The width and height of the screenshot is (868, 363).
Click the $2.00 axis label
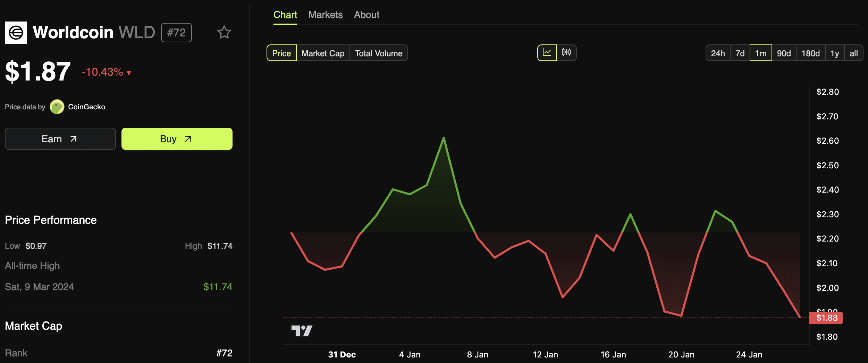point(827,288)
